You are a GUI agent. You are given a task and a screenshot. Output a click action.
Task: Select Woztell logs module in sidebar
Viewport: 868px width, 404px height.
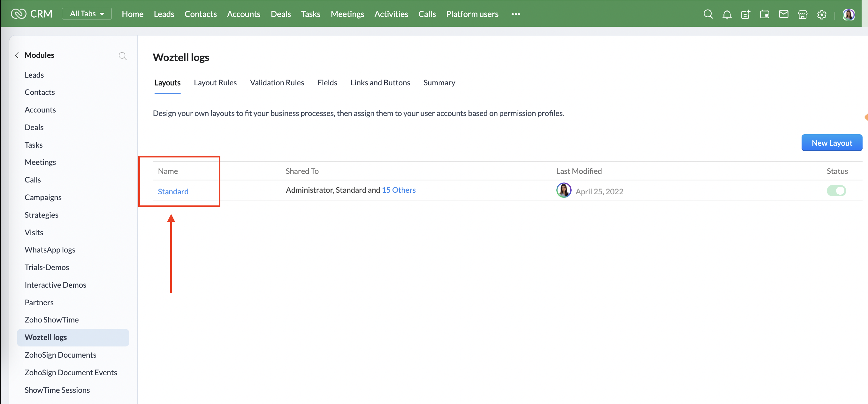pyautogui.click(x=73, y=337)
